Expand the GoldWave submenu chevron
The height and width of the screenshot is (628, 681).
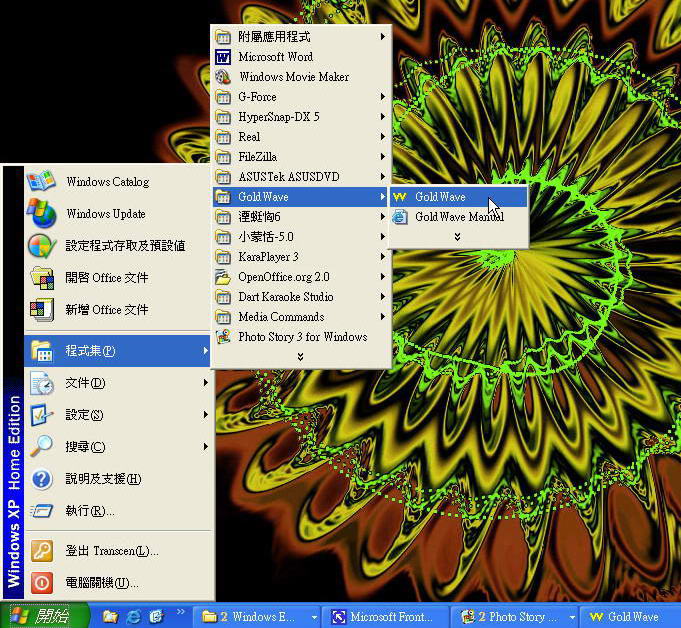point(457,237)
